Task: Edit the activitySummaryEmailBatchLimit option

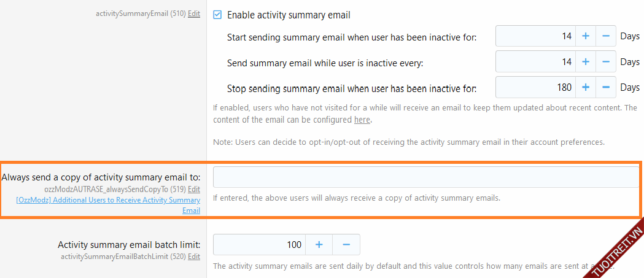Action: [x=194, y=257]
